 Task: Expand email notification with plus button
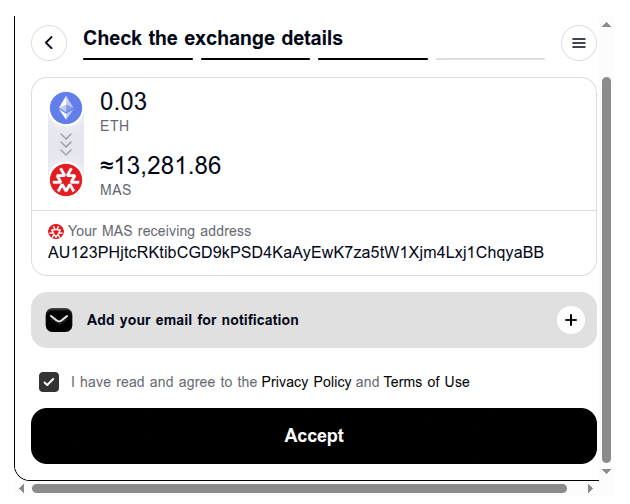tap(571, 320)
